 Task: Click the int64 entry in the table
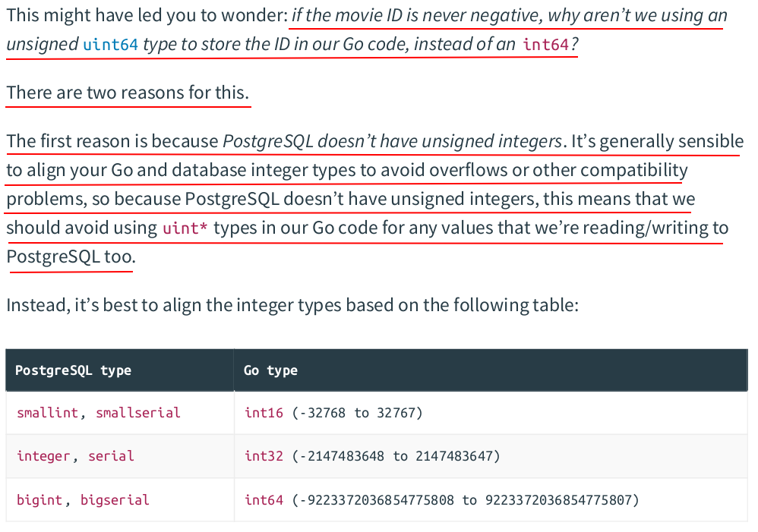click(264, 500)
